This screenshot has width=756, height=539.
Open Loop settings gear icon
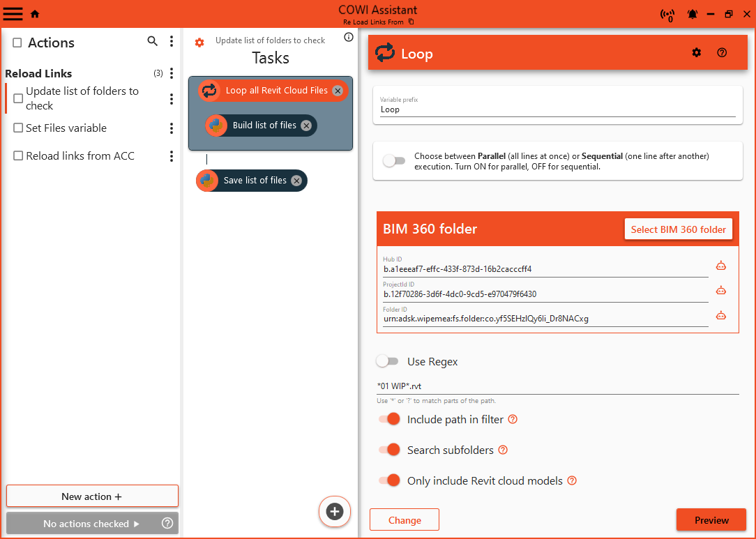pos(696,52)
